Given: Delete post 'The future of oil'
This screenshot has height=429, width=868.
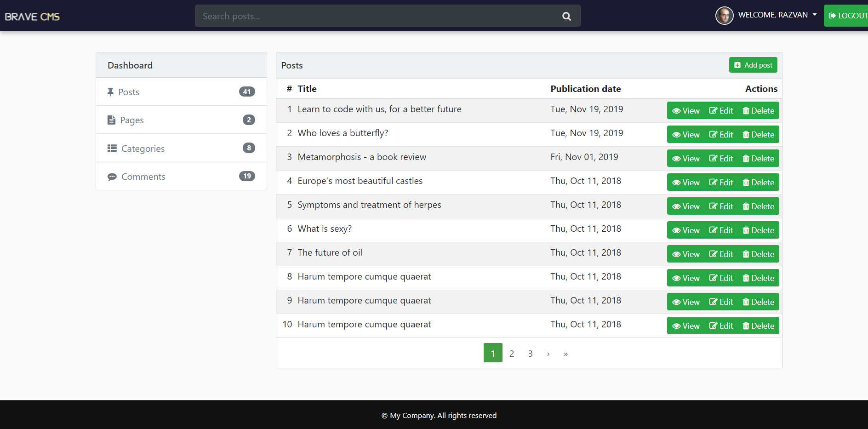Looking at the screenshot, I should [758, 254].
